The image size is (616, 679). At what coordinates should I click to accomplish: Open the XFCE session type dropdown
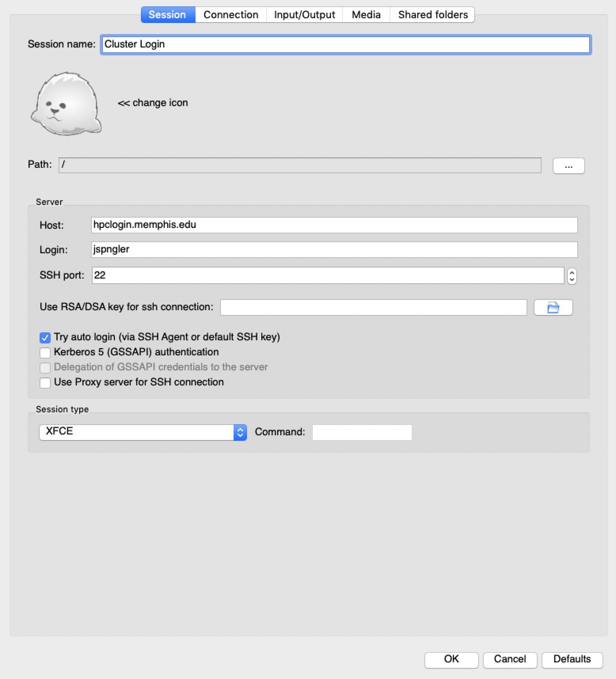tap(143, 432)
